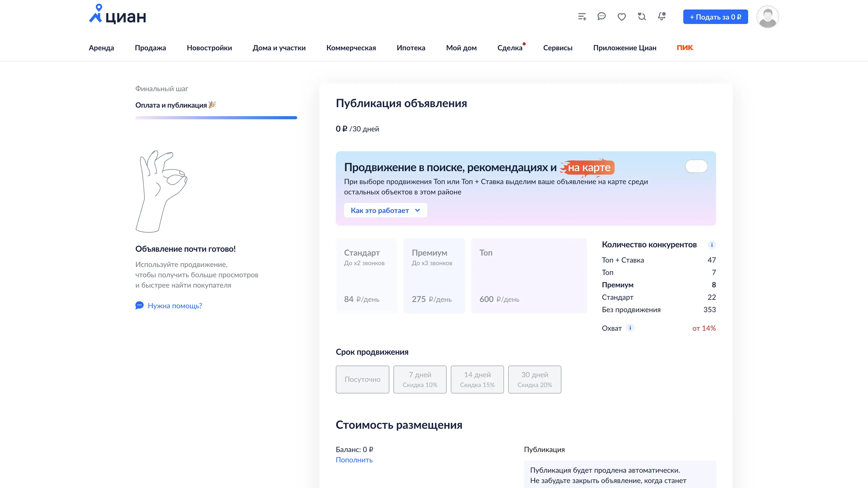
Task: Open the Ипотека menu item
Action: pos(411,48)
